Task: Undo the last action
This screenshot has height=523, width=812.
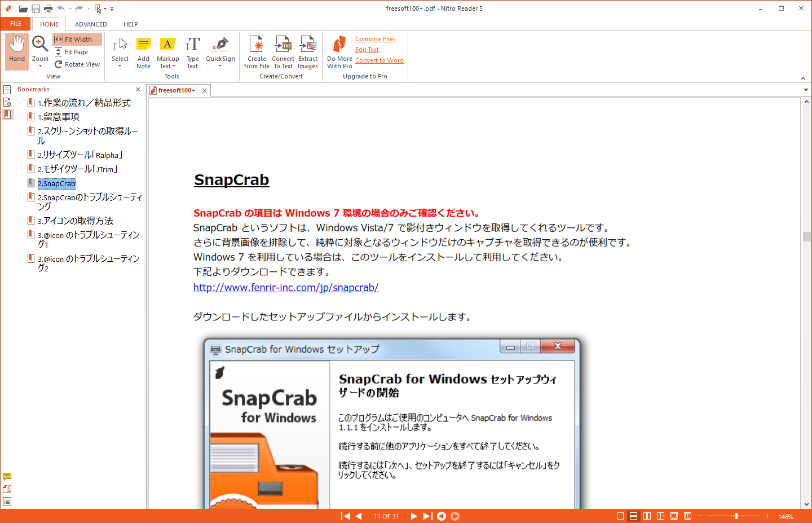Action: pyautogui.click(x=61, y=8)
